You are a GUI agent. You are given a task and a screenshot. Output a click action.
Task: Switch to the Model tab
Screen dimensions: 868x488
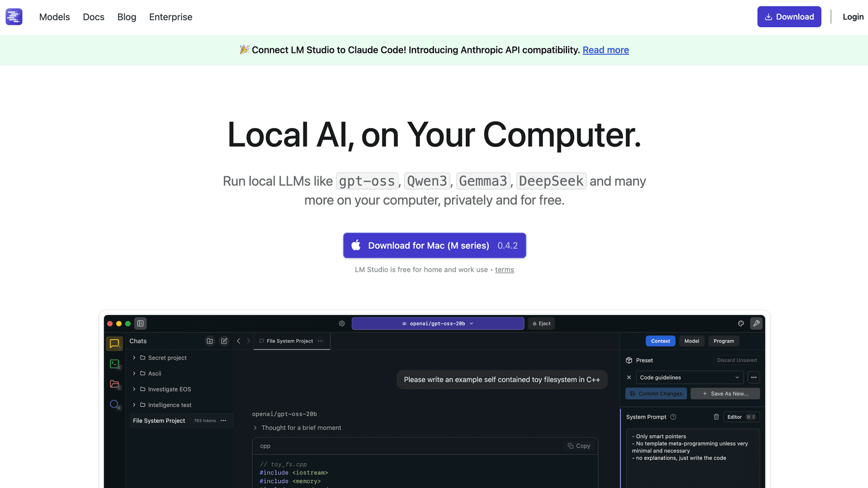pyautogui.click(x=692, y=341)
